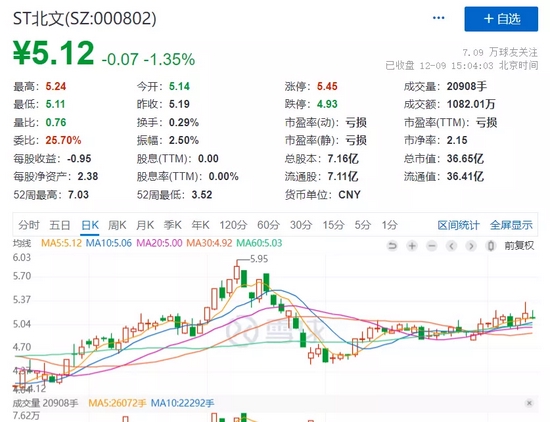Click the 5.95 peak price marker

click(259, 259)
